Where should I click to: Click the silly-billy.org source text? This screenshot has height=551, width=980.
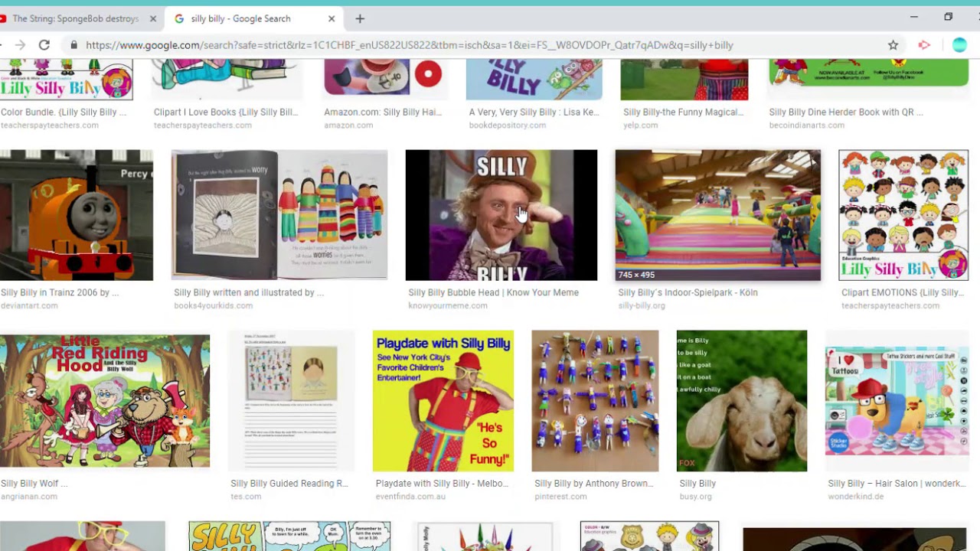coord(642,305)
